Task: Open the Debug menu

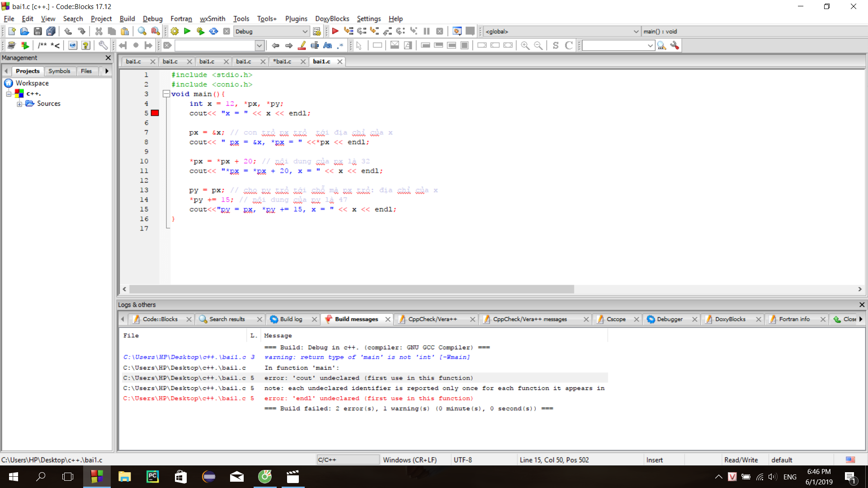Action: [152, 19]
